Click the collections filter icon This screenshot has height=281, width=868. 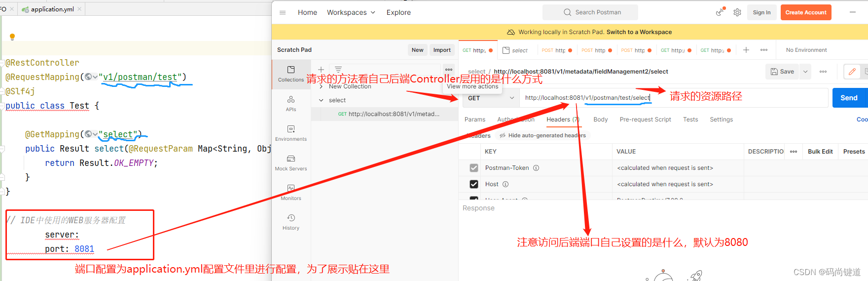[x=338, y=70]
